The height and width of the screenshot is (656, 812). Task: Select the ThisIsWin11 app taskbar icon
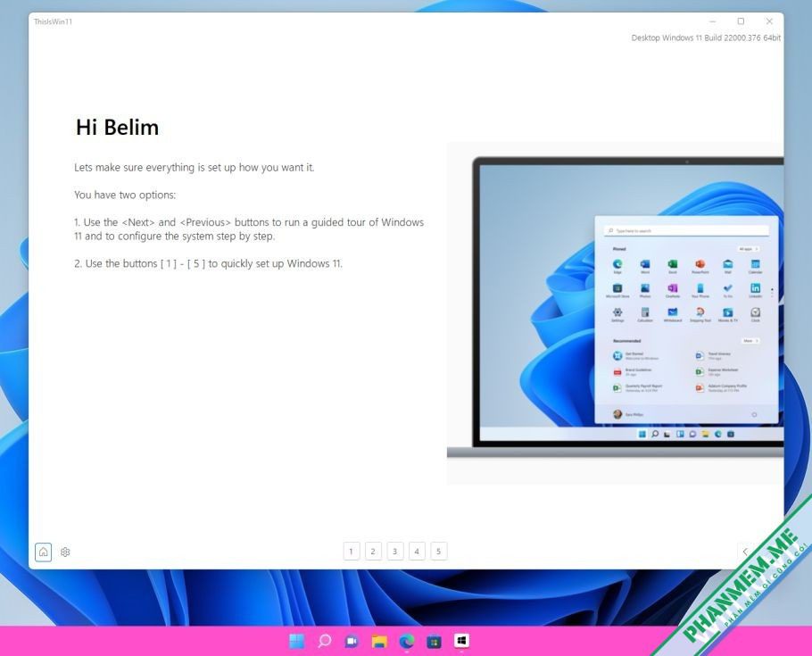[x=461, y=641]
